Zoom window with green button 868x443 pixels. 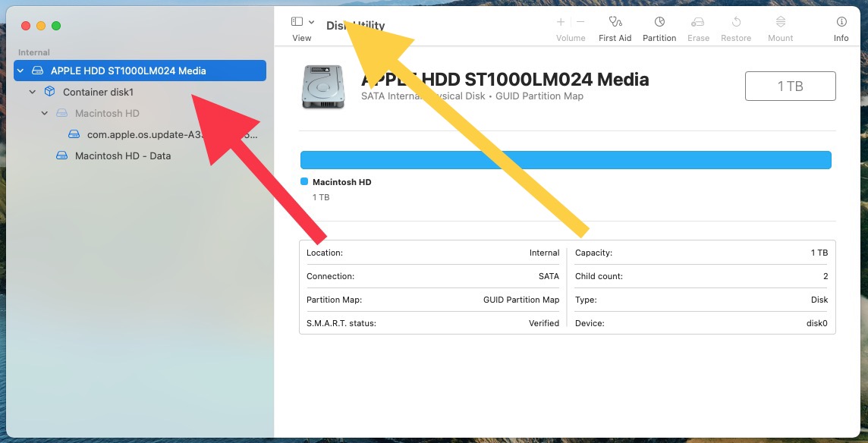56,26
